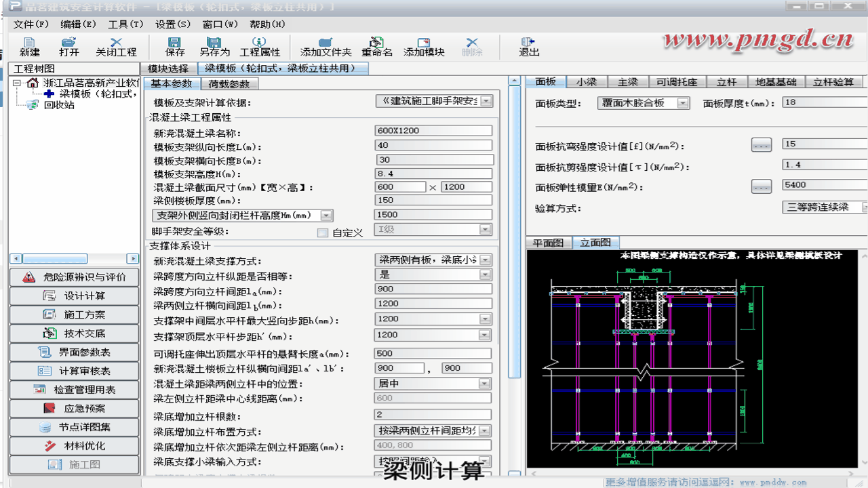The height and width of the screenshot is (488, 868).
Task: Switch to the 可调托座 tab
Action: pyautogui.click(x=677, y=82)
